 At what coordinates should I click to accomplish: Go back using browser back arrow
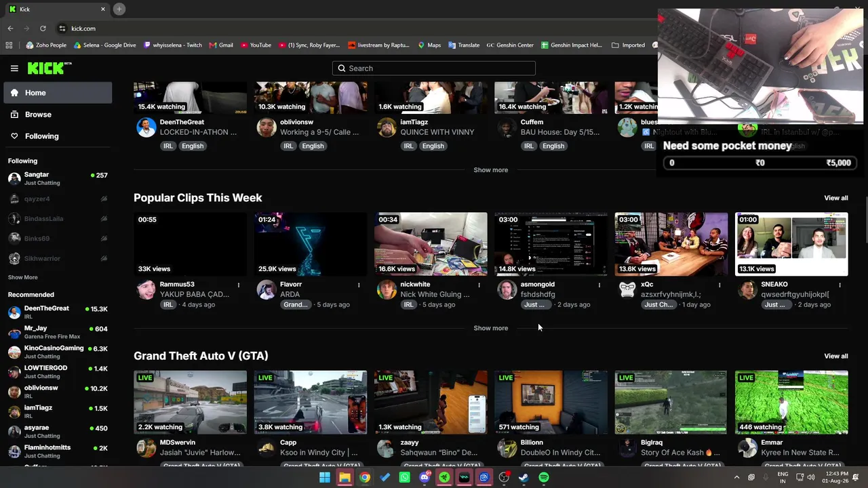tap(10, 28)
